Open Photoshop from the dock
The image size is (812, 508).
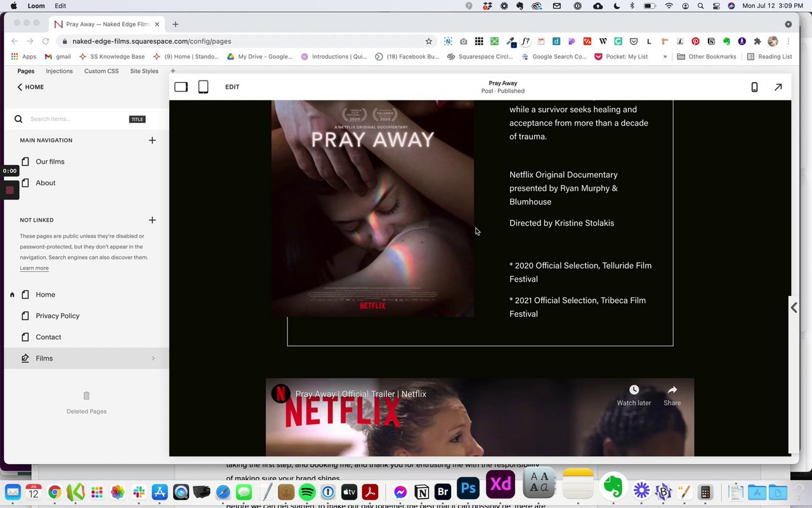tap(468, 490)
